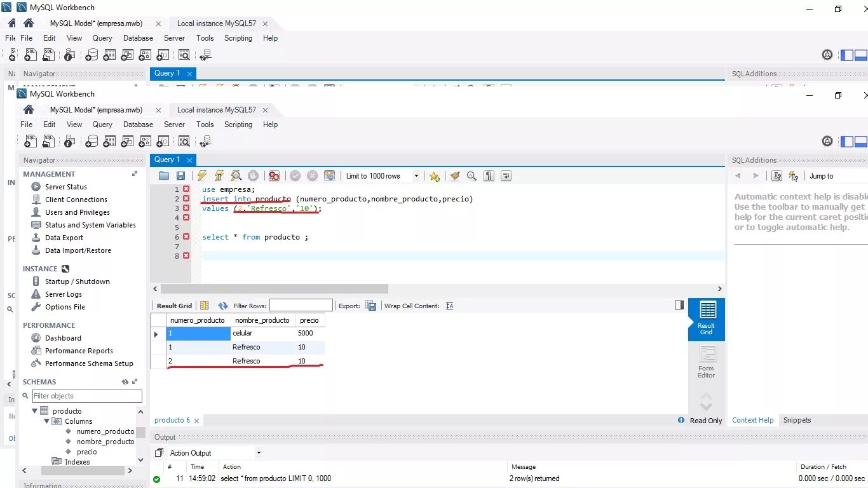Open the Performance Reports item
Viewport: 868px width, 488px height.
coord(79,351)
